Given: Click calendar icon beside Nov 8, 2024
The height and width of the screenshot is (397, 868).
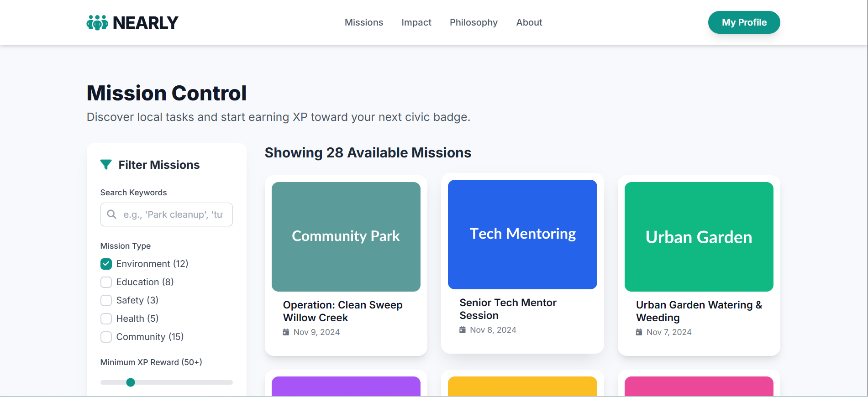Looking at the screenshot, I should point(463,330).
